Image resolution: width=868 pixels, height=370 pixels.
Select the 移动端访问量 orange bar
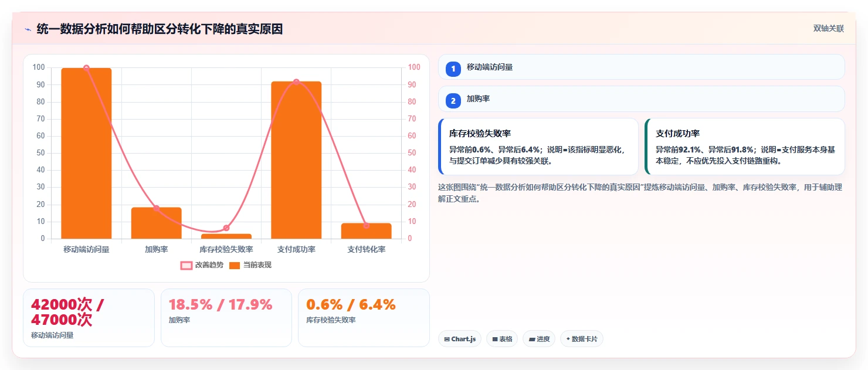tap(86, 153)
